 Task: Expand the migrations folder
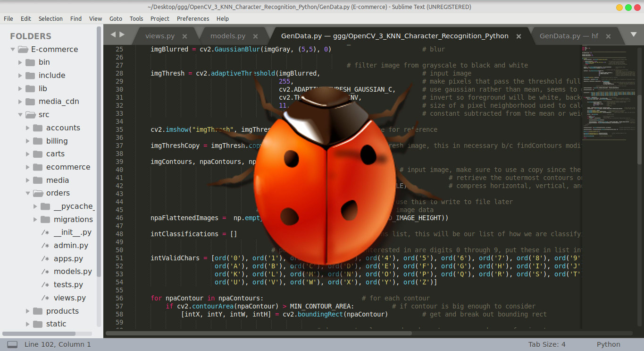coord(35,220)
